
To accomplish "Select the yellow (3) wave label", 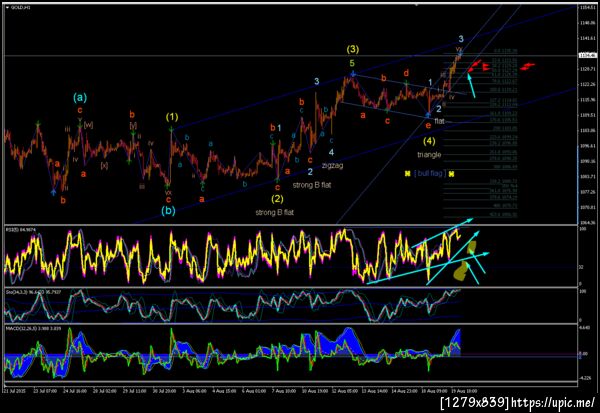I will coord(352,49).
